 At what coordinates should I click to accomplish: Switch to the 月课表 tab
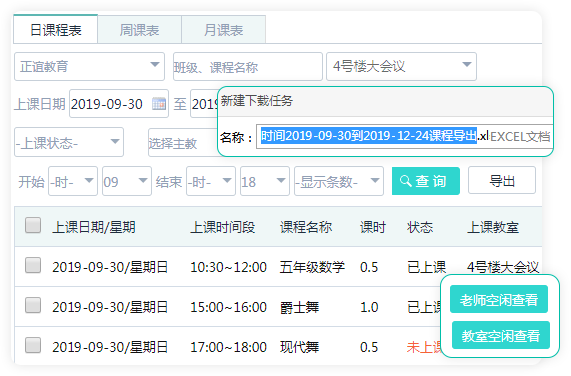click(x=224, y=30)
